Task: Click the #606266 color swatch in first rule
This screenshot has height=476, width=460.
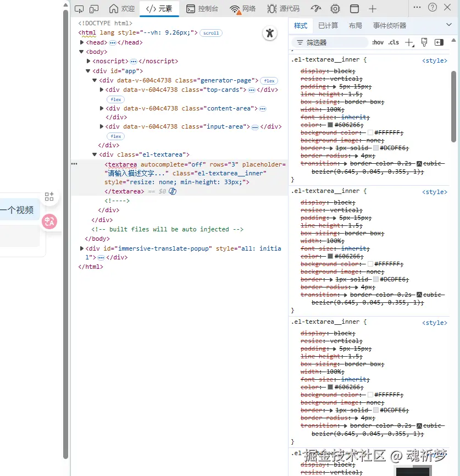Action: (x=330, y=125)
